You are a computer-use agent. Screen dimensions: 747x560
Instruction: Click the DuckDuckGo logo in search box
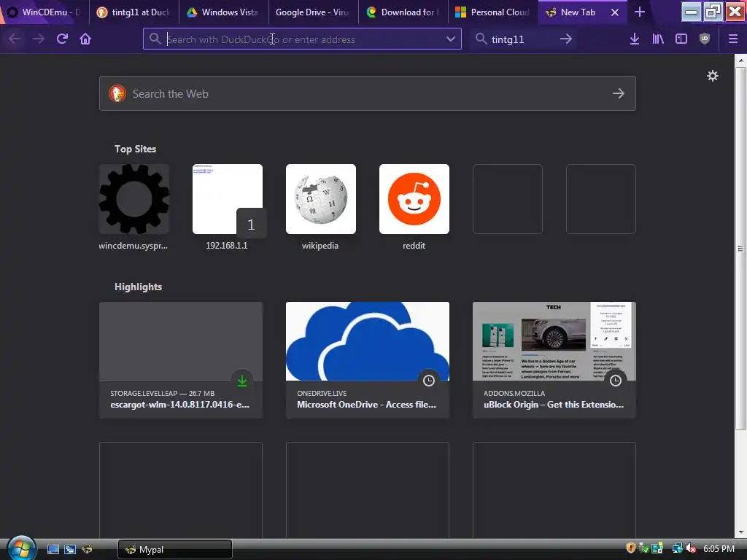tap(117, 93)
